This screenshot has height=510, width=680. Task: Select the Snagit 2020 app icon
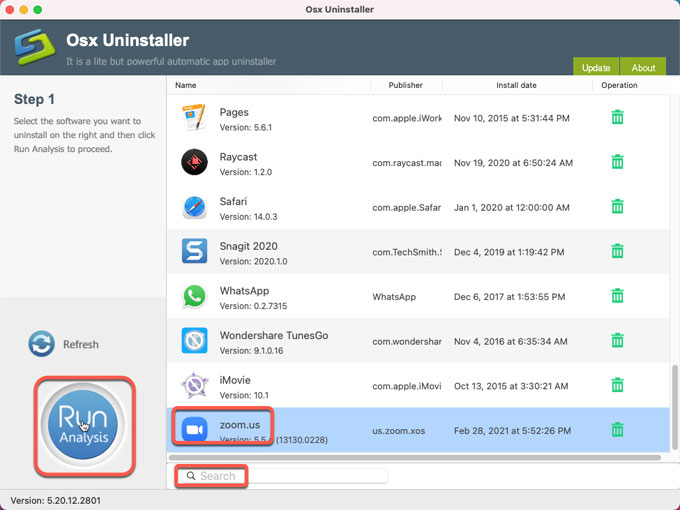(x=194, y=251)
